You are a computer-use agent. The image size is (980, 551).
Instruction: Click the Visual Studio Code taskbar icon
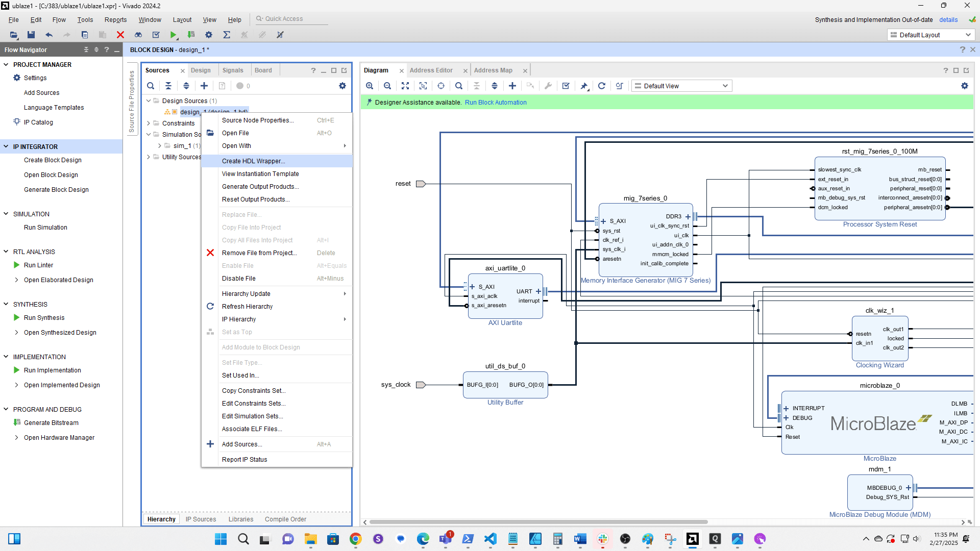point(490,539)
